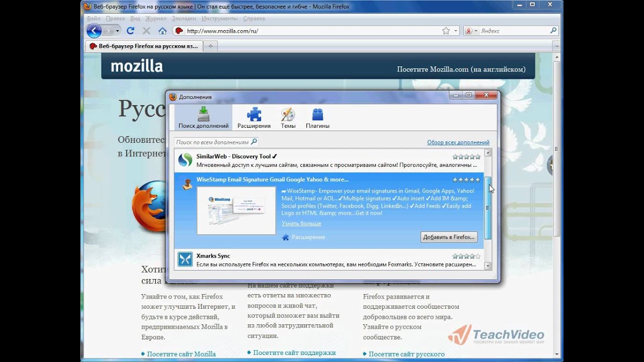Click the browser page vertical scrollbar thumb
Viewport: 644px width, 362px height.
pos(556,149)
